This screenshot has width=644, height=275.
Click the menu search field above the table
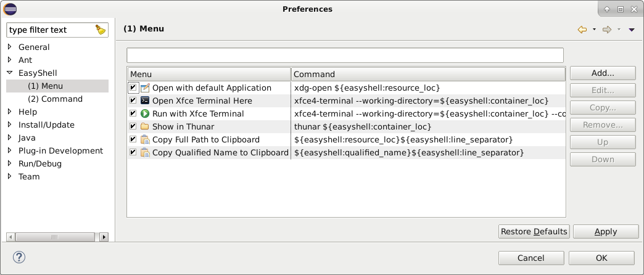[345, 55]
